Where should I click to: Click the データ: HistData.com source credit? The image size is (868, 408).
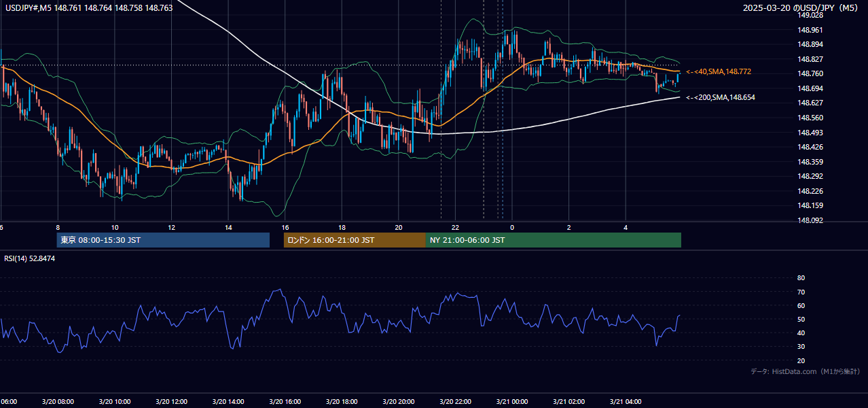806,371
